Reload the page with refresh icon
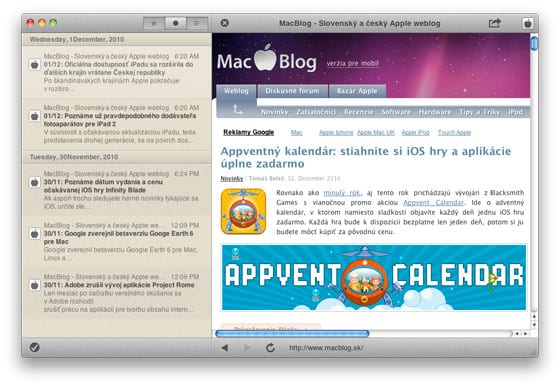The height and width of the screenshot is (387, 560). point(270,348)
